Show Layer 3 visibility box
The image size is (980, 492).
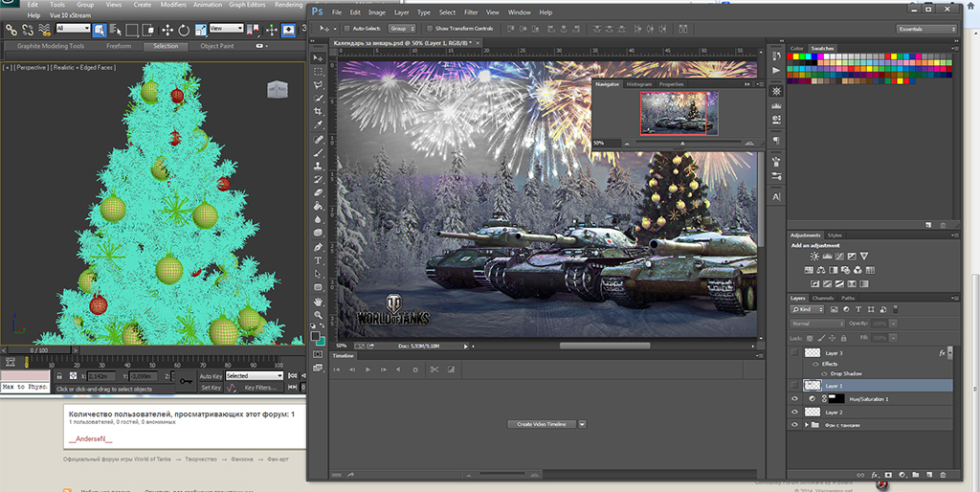794,352
